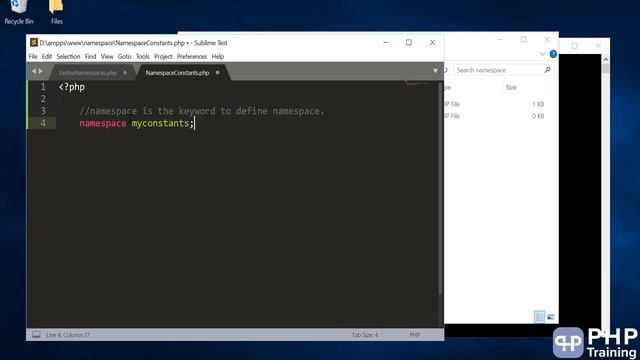Click line number 1 in the gutter
This screenshot has width=640, height=360.
43,87
